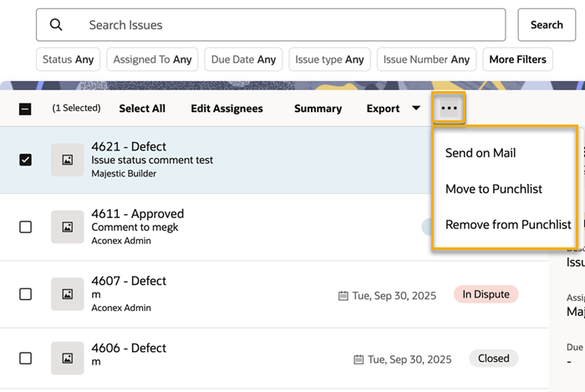Open the Status Any filter
Screen dimensions: 585x392
tap(69, 59)
